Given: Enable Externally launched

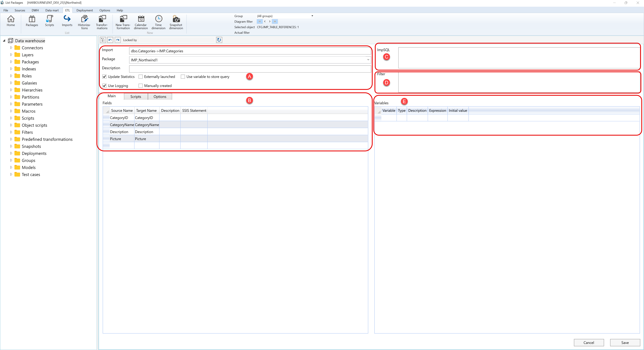Looking at the screenshot, I should point(141,77).
